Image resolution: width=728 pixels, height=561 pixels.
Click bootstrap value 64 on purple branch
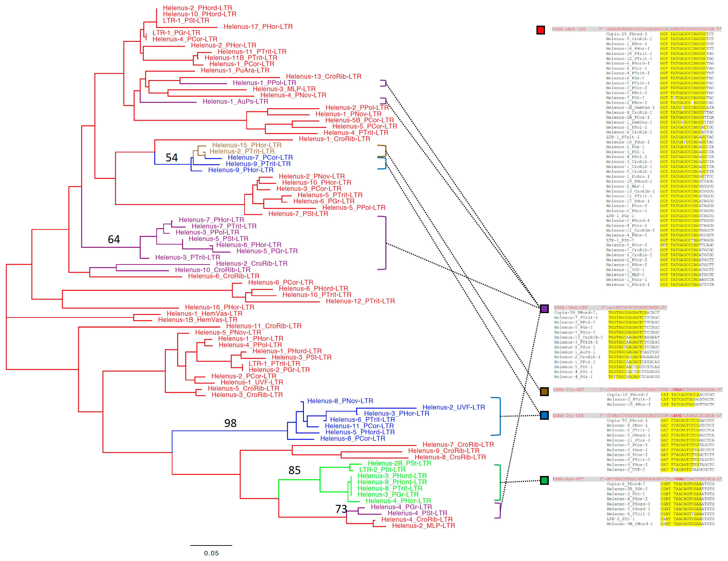point(114,239)
